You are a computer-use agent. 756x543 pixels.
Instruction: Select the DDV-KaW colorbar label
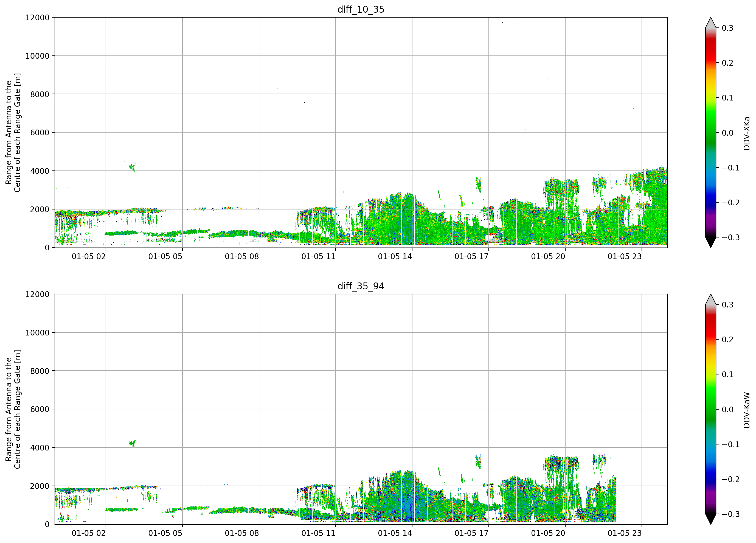747,410
